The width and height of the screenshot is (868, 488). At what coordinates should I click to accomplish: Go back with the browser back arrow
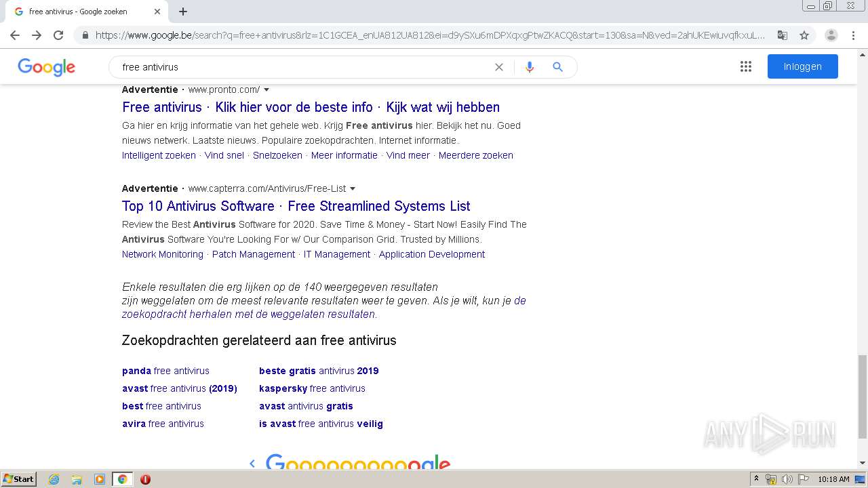[x=15, y=35]
